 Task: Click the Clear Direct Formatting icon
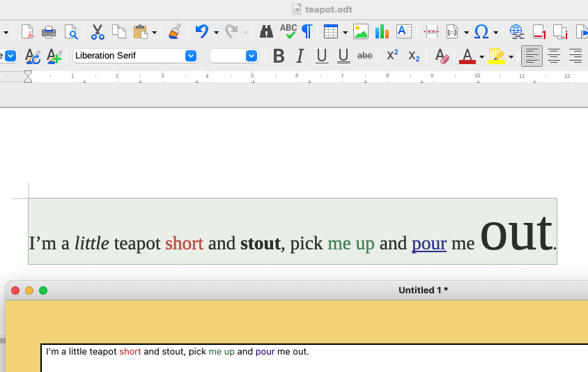coord(441,56)
